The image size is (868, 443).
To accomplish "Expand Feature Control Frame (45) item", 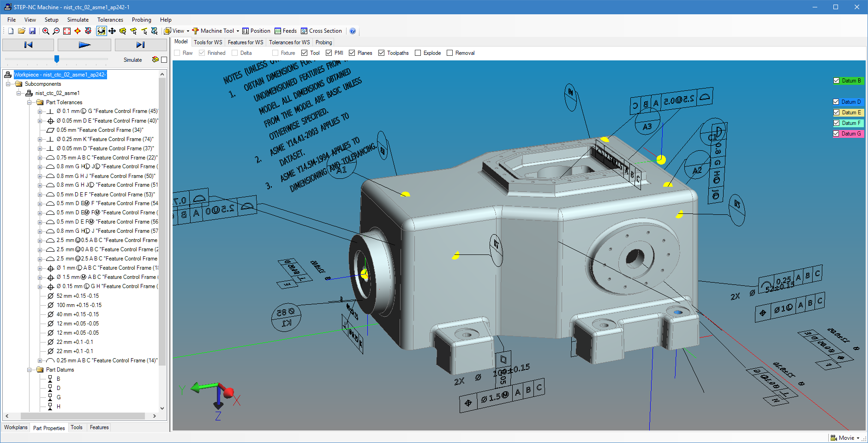I will click(x=40, y=112).
